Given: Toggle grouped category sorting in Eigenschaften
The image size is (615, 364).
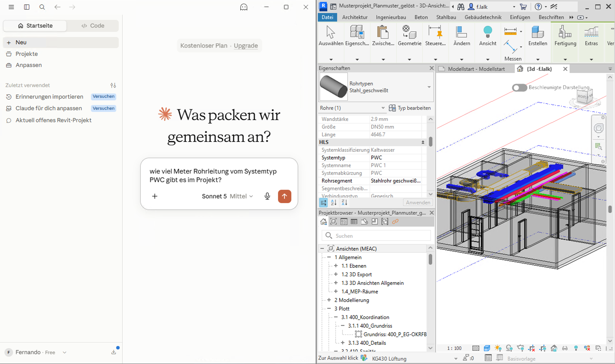Looking at the screenshot, I should click(323, 203).
